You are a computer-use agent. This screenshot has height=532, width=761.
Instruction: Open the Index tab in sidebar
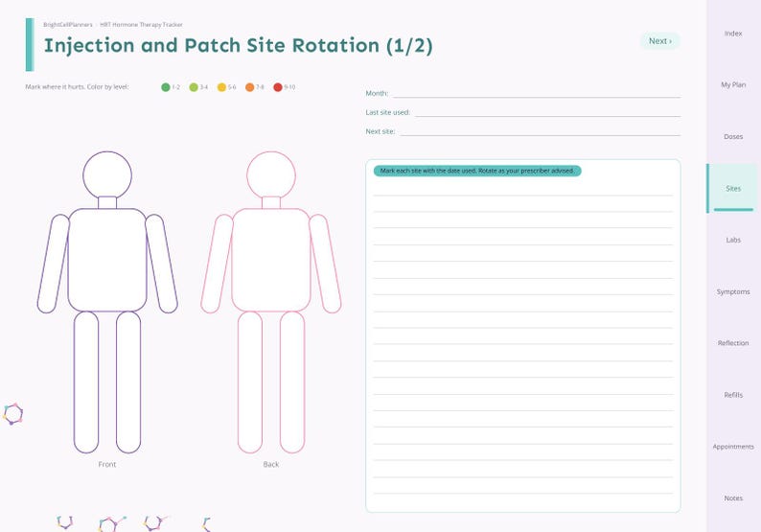(x=733, y=34)
